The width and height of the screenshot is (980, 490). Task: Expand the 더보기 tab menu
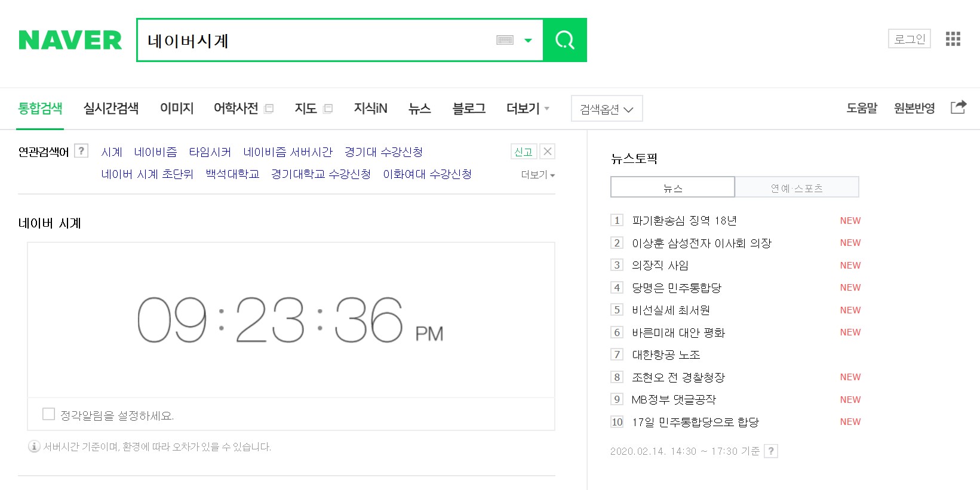tap(528, 108)
